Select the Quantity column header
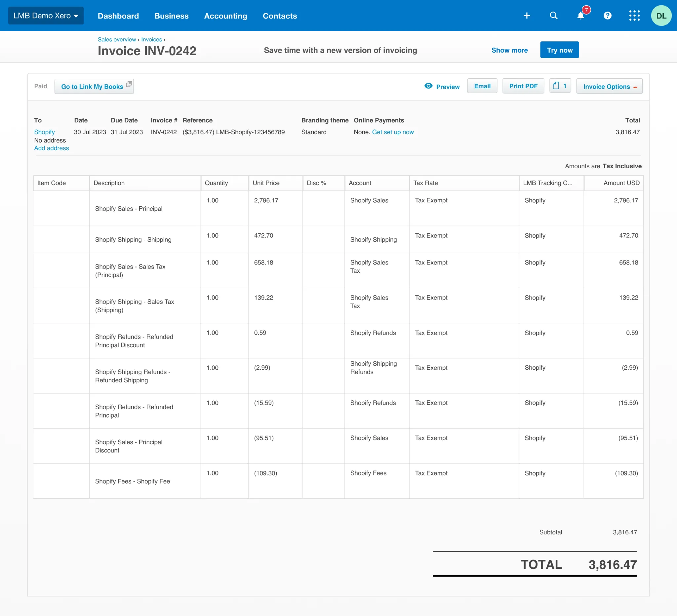Screen dimensions: 677x616 click(x=225, y=183)
